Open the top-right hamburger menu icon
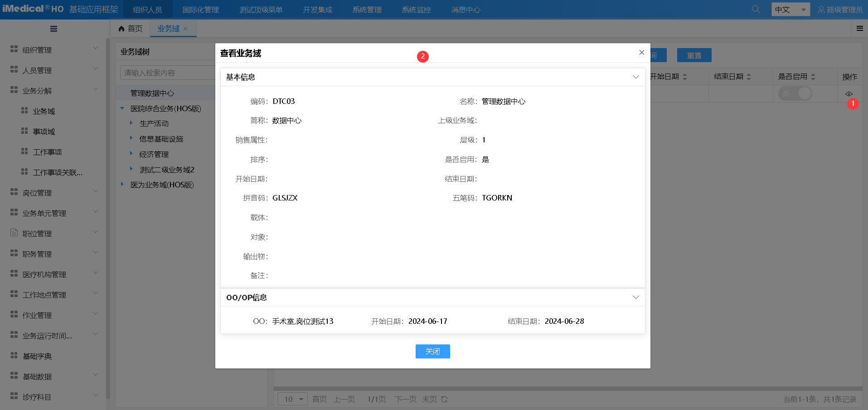The width and height of the screenshot is (868, 410). (x=859, y=28)
